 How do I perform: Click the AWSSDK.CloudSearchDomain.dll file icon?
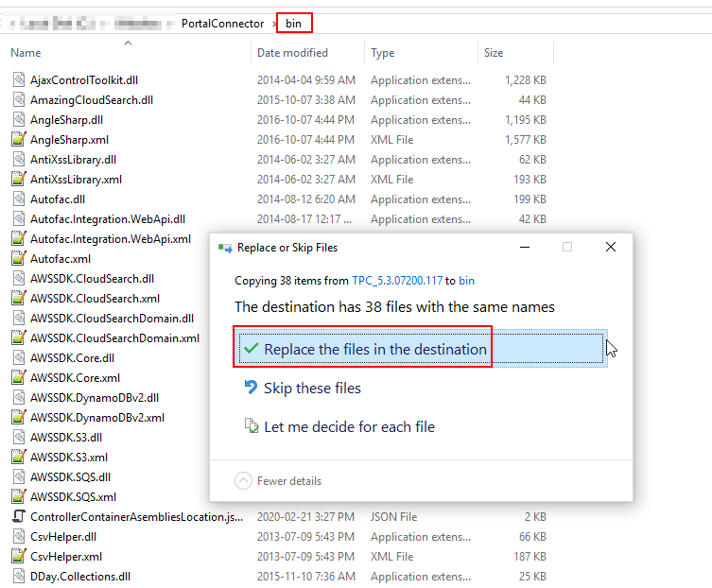19,319
